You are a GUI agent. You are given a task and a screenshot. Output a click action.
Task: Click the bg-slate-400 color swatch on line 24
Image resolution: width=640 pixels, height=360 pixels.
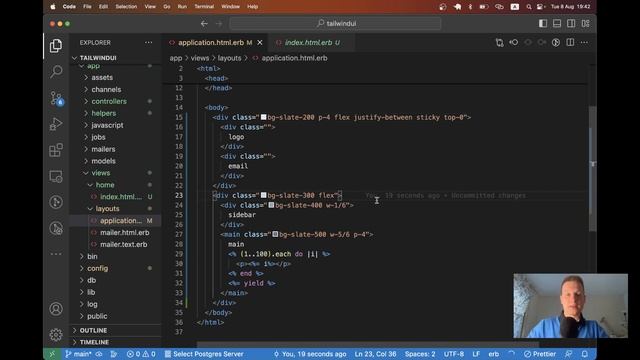271,205
